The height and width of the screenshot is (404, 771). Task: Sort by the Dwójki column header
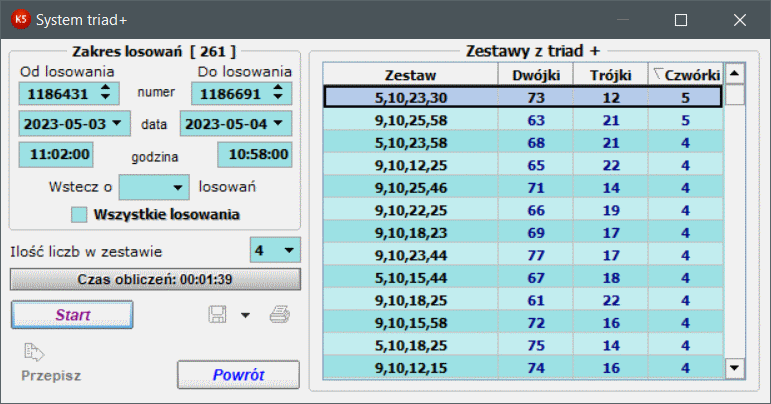(x=536, y=75)
